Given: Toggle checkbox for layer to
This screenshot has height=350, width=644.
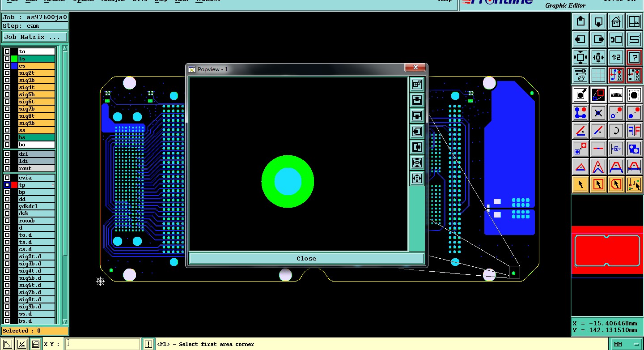Looking at the screenshot, I should [7, 51].
